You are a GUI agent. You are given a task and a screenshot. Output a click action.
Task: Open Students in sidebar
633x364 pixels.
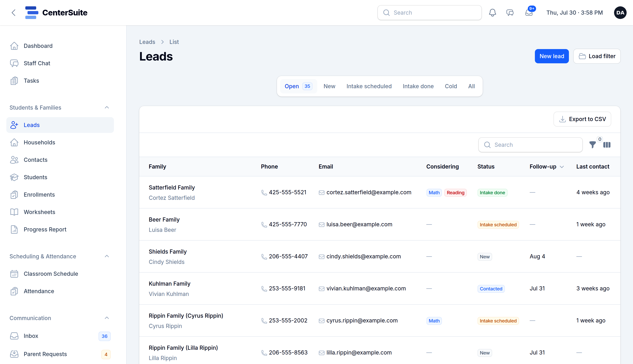click(60, 177)
